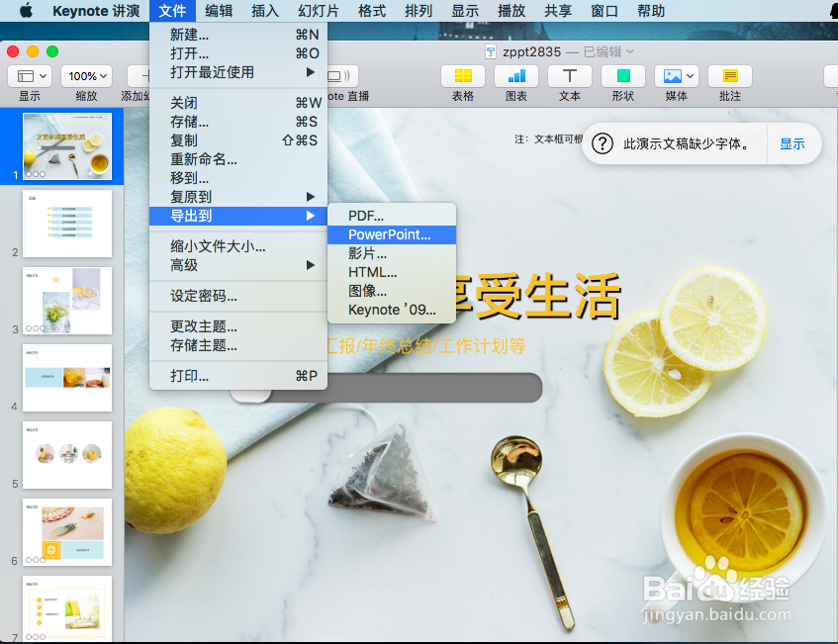Open the 100% zoom level dropdown

point(86,76)
